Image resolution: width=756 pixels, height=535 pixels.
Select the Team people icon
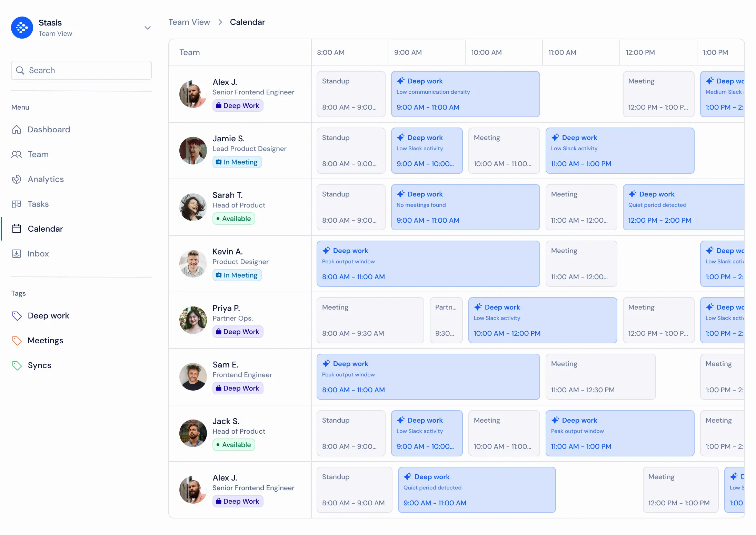pos(17,154)
